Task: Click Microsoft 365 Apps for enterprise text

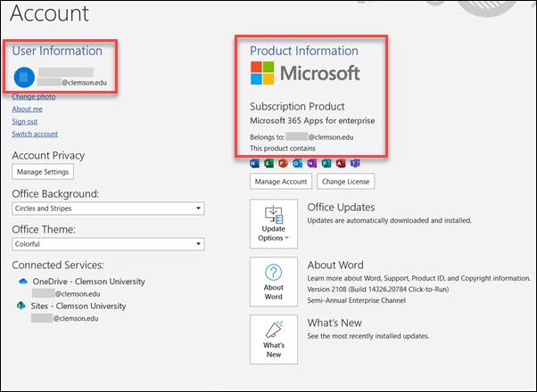Action: 312,121
